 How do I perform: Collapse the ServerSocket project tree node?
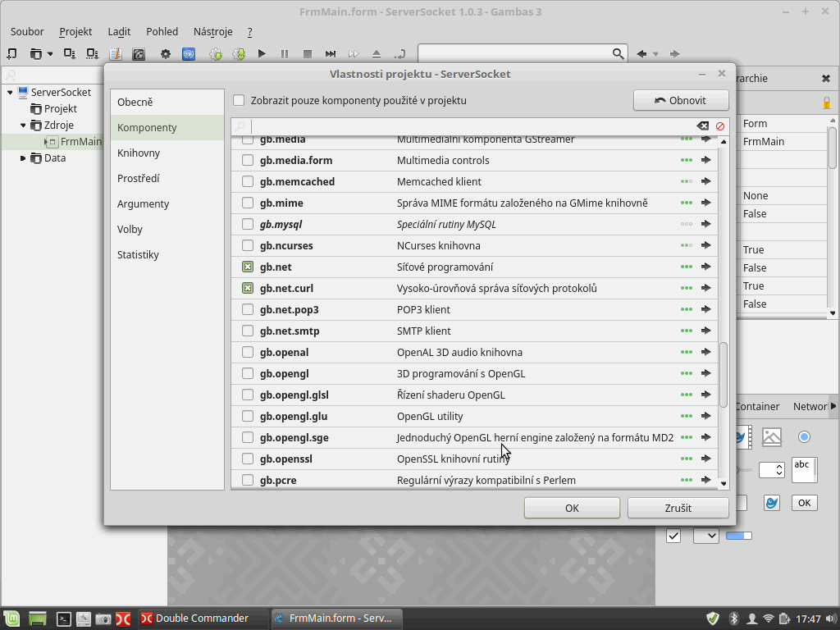pyautogui.click(x=10, y=93)
